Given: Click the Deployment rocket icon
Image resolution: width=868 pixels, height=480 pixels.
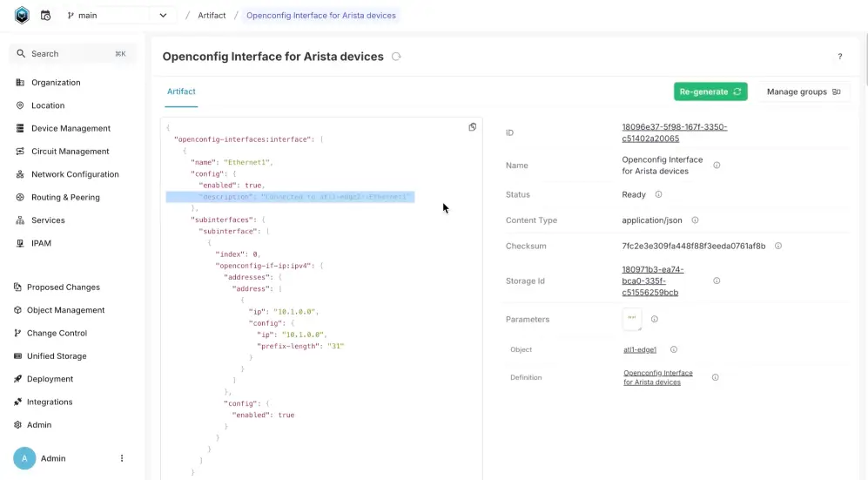Looking at the screenshot, I should tap(17, 379).
